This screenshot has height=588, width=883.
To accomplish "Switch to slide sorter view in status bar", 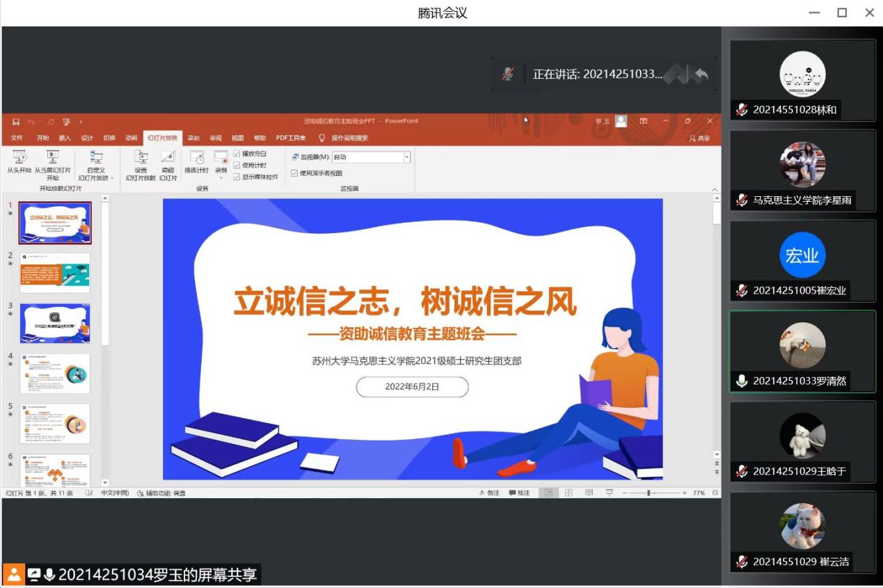I will [568, 493].
